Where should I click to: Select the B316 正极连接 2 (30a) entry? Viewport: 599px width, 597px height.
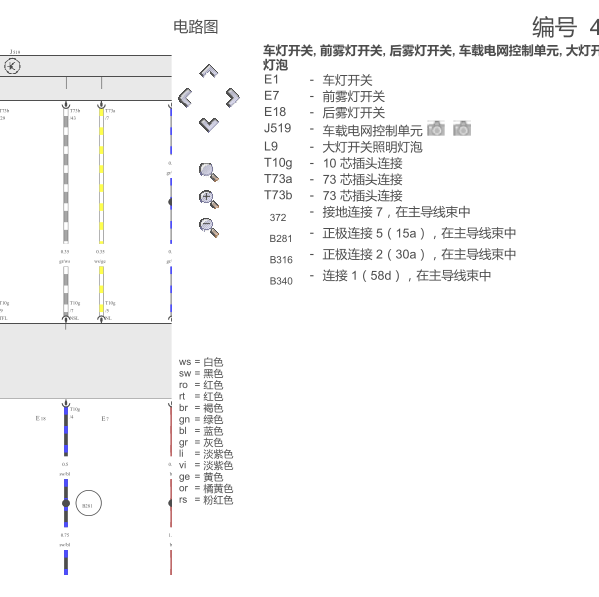coord(392,256)
